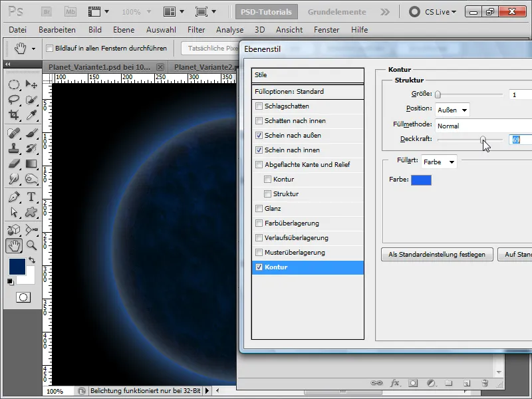Viewport: 532px width, 399px height.
Task: Select the Sponge tool
Action: click(31, 178)
